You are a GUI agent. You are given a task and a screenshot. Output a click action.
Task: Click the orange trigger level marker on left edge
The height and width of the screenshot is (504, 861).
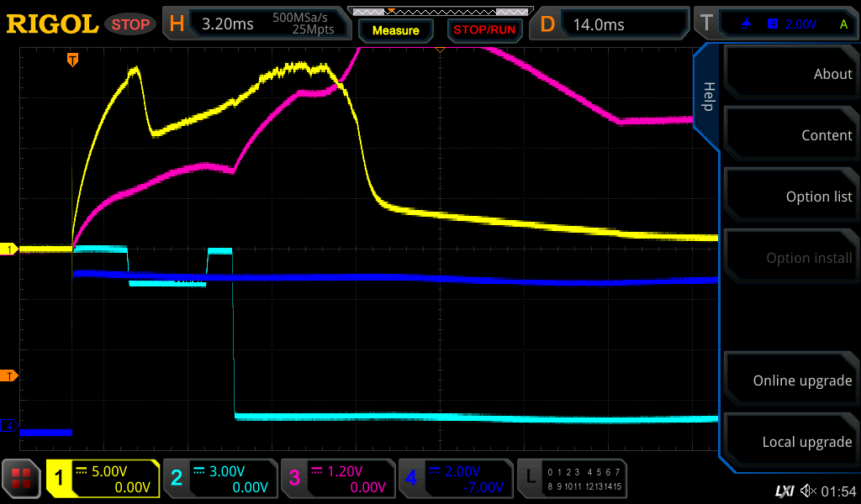tap(10, 375)
